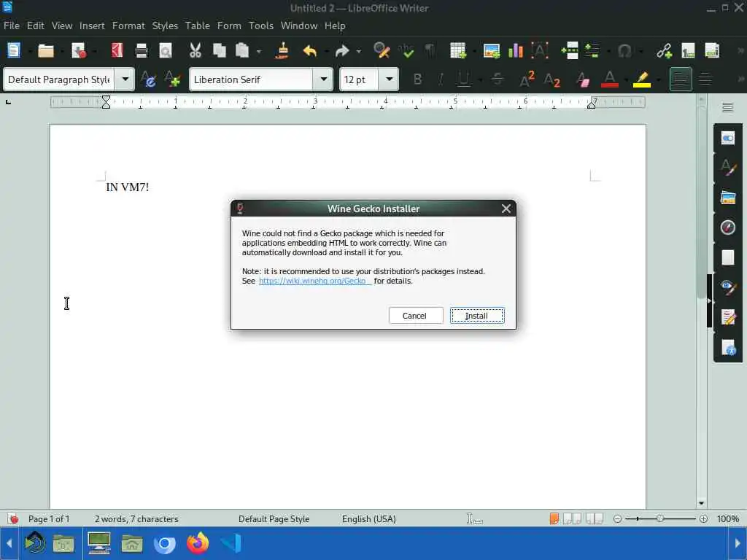Open the redo history dropdown arrow
Screen dimensions: 747x560
[x=359, y=51]
